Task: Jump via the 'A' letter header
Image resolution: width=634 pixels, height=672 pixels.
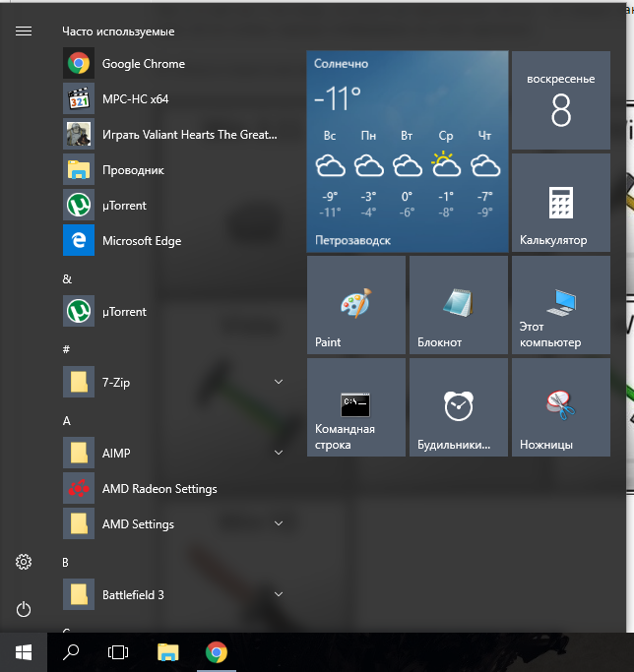Action: click(x=67, y=421)
